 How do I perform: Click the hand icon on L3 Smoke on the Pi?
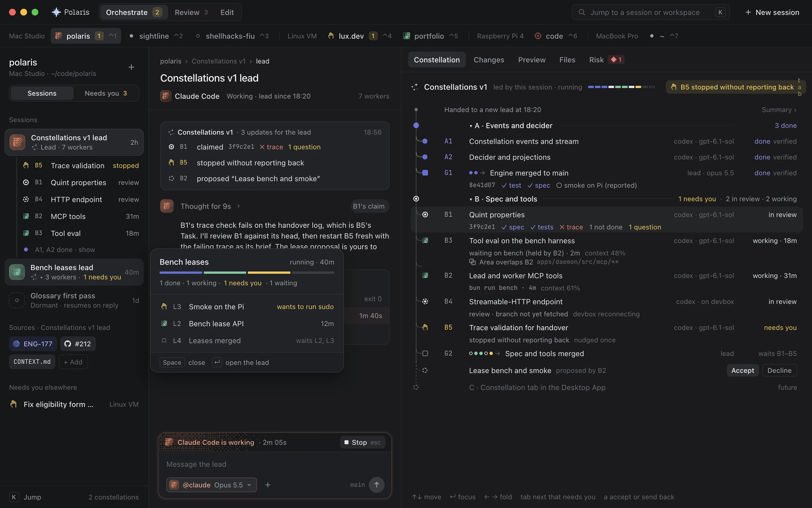[x=164, y=306]
